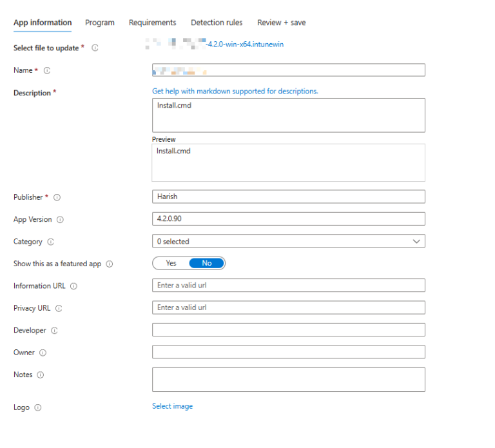
Task: Click info icon beside App Version label
Action: pyautogui.click(x=60, y=219)
